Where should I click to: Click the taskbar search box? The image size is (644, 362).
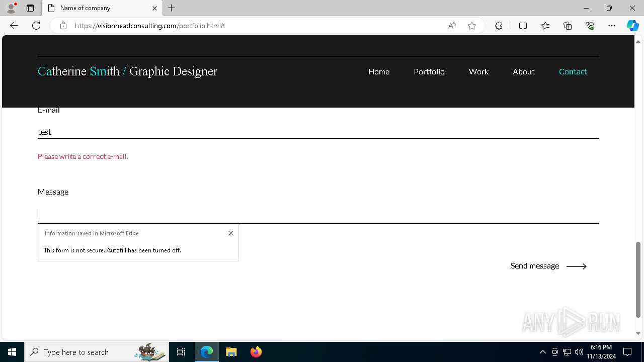(96, 352)
